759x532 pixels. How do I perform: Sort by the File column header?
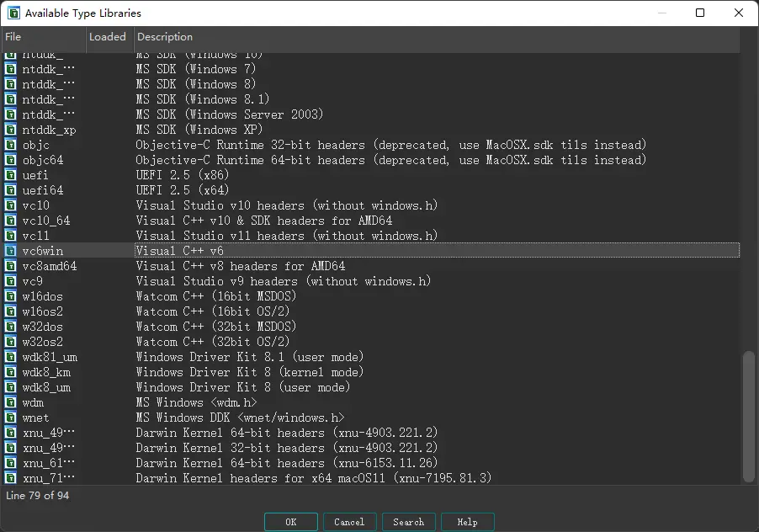click(44, 37)
